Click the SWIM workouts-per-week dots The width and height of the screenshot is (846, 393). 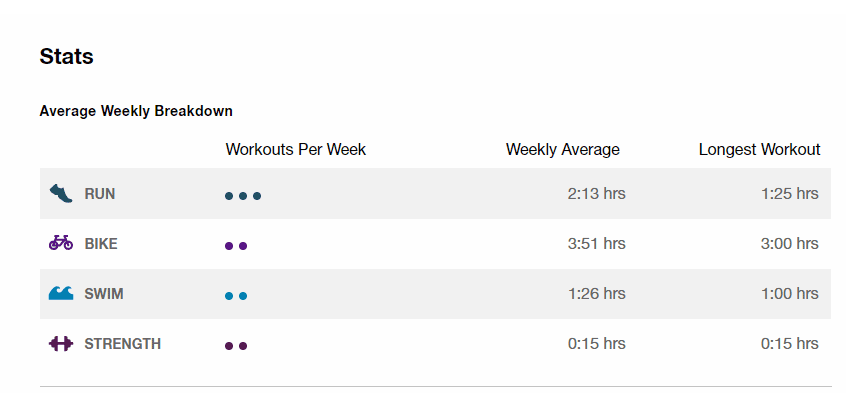click(236, 296)
